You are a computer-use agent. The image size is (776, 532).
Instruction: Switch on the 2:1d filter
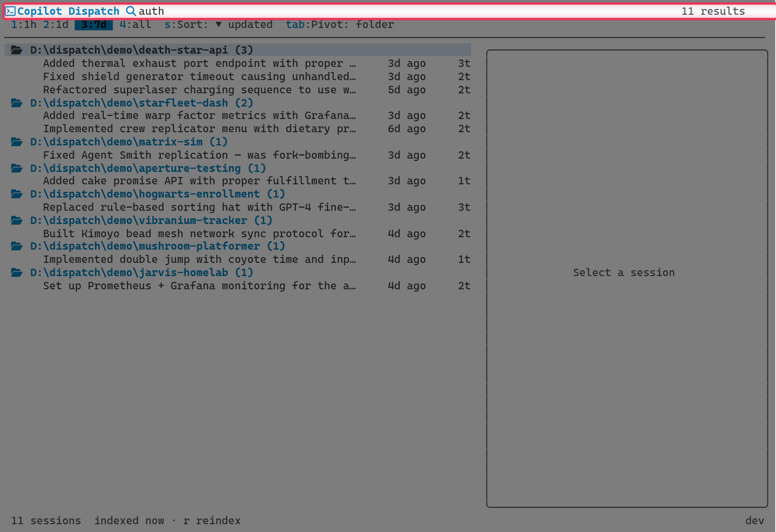coord(56,24)
